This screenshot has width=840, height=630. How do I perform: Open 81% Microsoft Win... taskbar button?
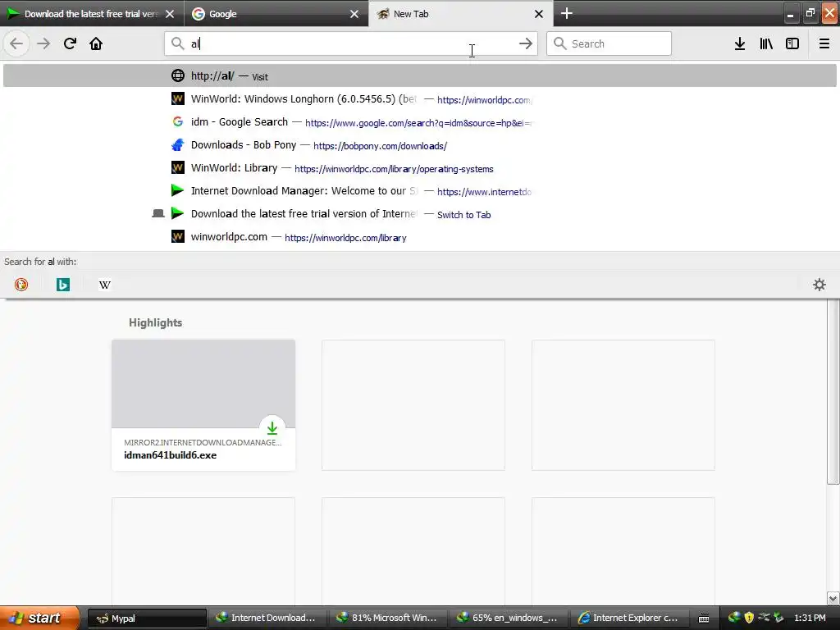(388, 619)
